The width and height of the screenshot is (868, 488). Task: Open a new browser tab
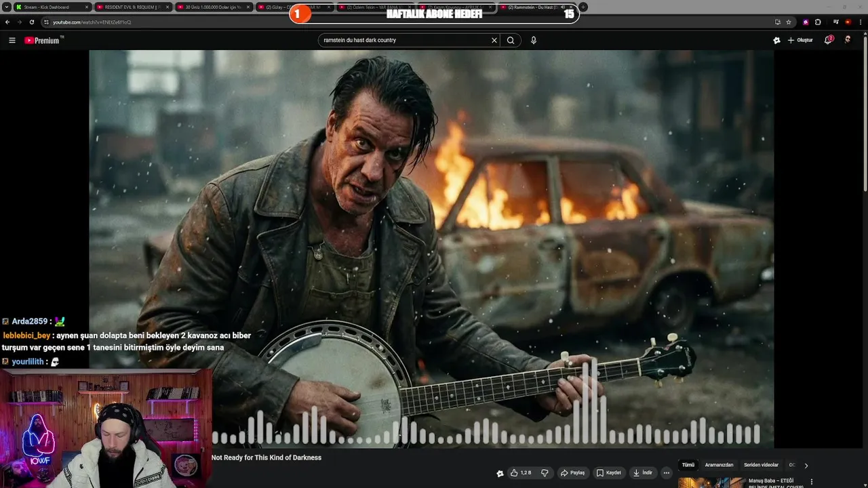click(583, 7)
